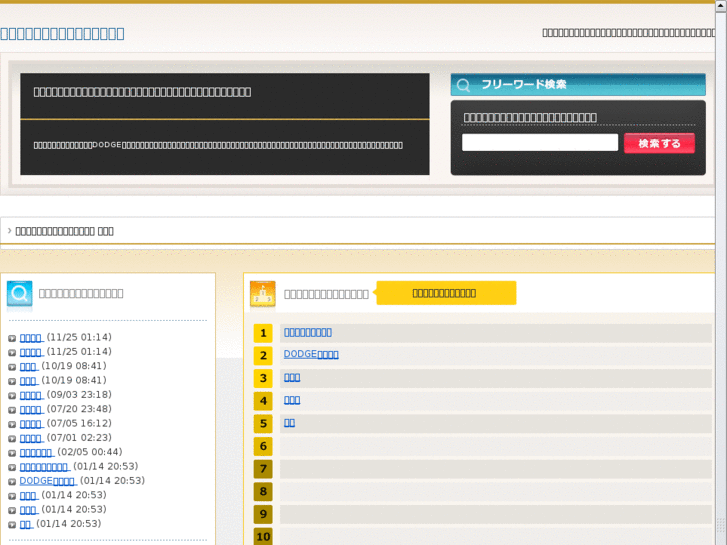The image size is (727, 545).
Task: Click the bullet icon beside the DODGE entry in the left list
Action: [x=12, y=482]
